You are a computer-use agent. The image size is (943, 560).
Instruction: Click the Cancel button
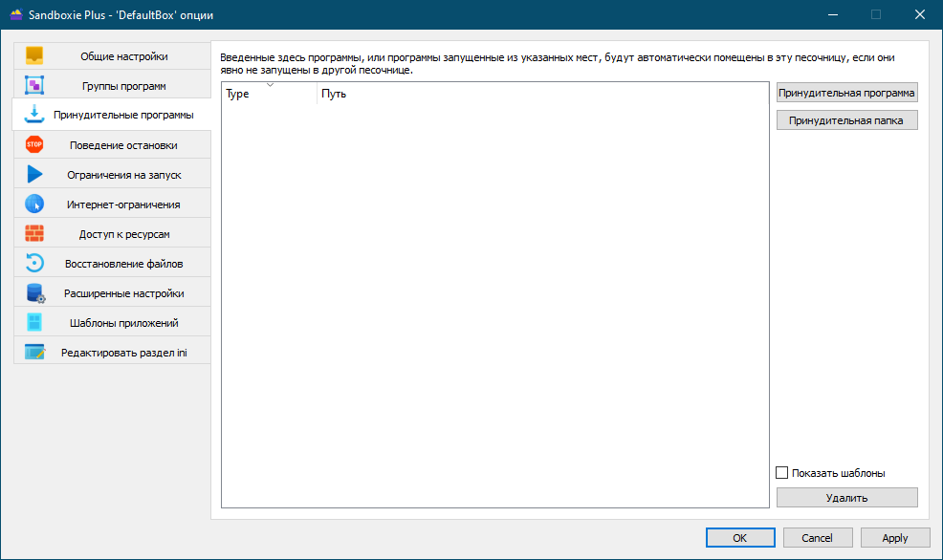[818, 538]
